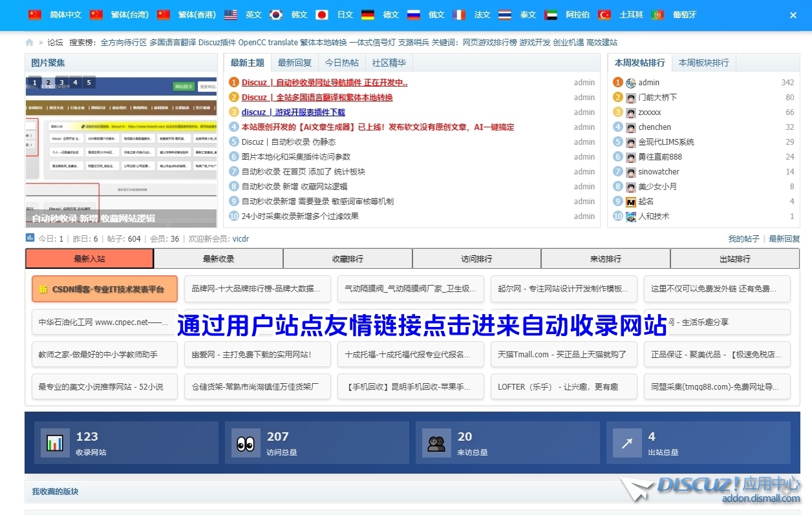
Task: Click the eyes icon for 访问总量
Action: click(245, 443)
